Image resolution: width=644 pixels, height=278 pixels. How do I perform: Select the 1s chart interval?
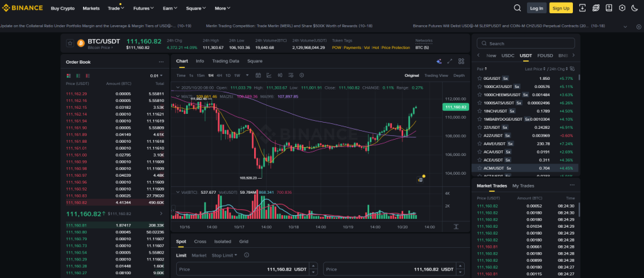pyautogui.click(x=191, y=75)
